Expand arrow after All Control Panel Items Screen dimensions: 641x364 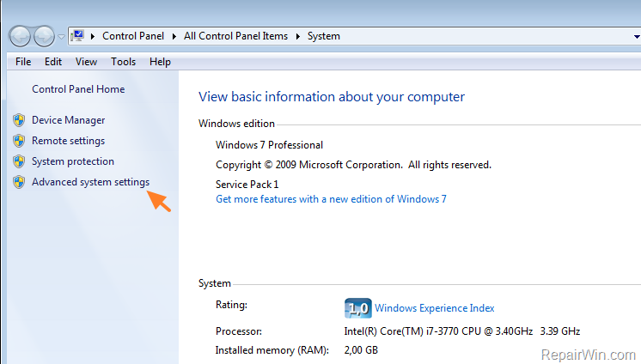pos(298,36)
